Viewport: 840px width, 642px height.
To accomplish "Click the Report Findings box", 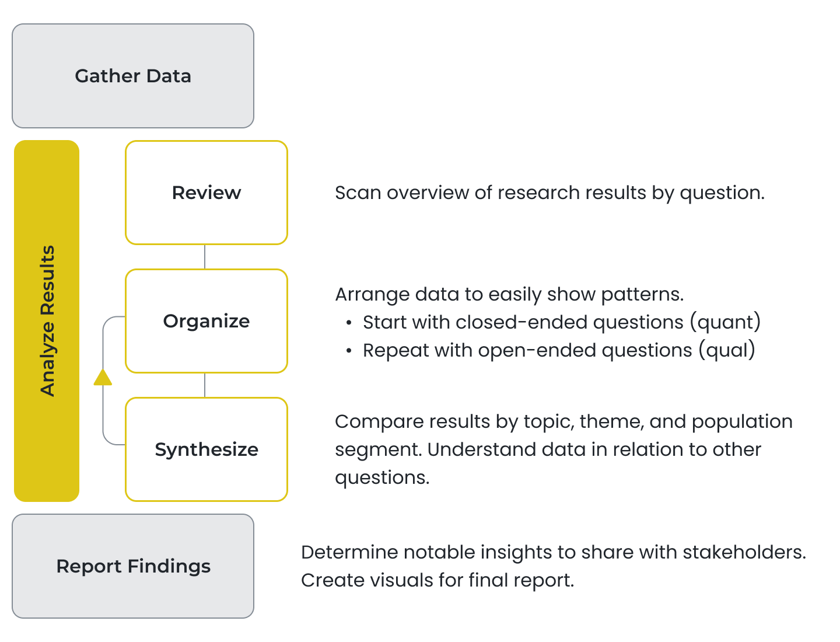I will (x=133, y=566).
